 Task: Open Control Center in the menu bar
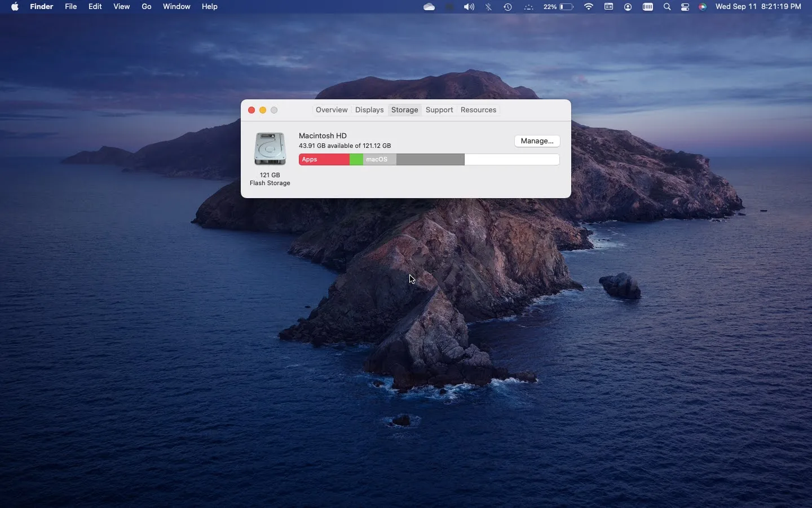coord(686,7)
